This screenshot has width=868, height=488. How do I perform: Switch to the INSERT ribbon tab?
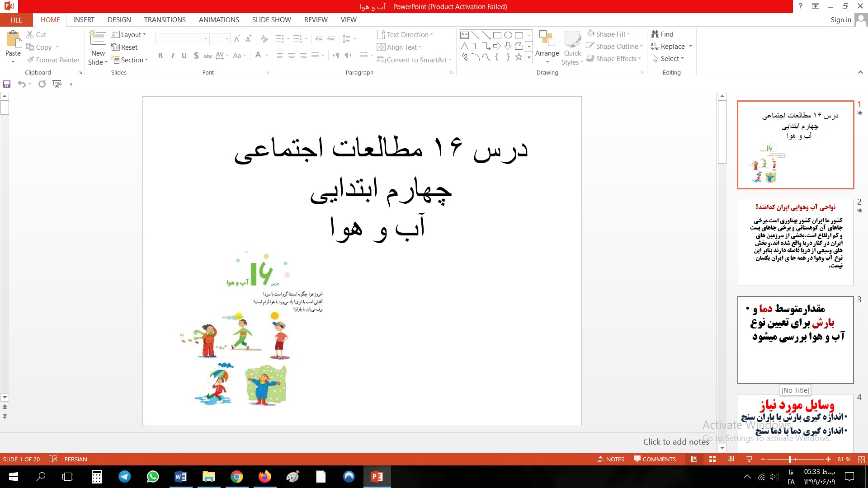click(x=84, y=19)
